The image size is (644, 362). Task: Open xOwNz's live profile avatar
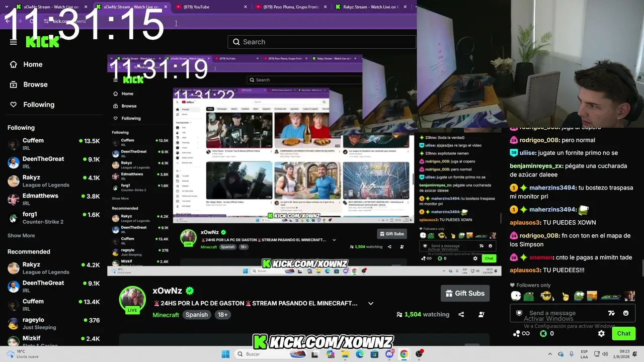click(x=132, y=300)
